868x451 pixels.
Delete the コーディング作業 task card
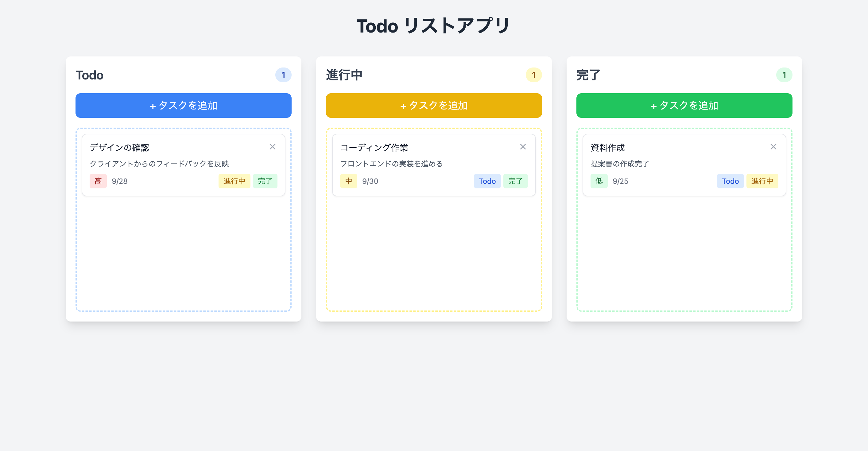pyautogui.click(x=523, y=147)
